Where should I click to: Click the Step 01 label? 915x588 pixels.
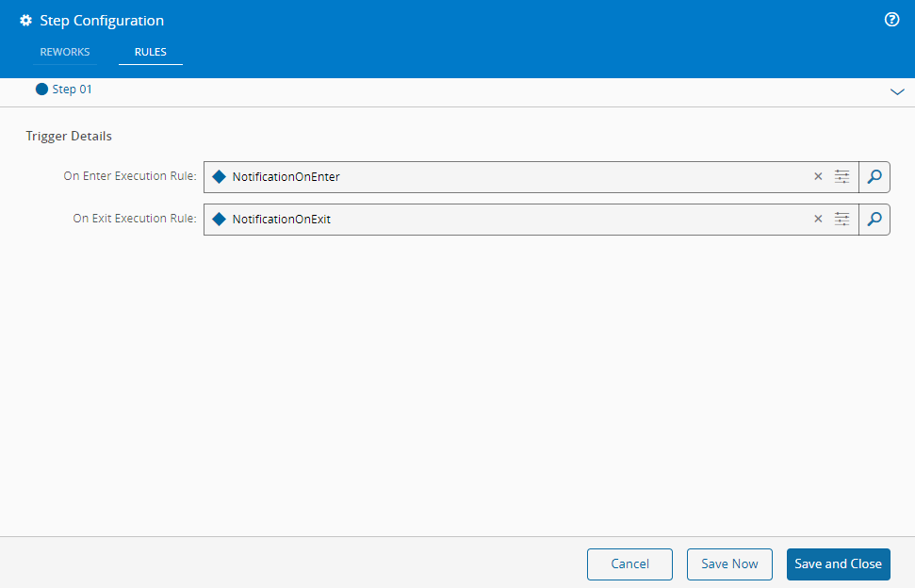pos(72,90)
